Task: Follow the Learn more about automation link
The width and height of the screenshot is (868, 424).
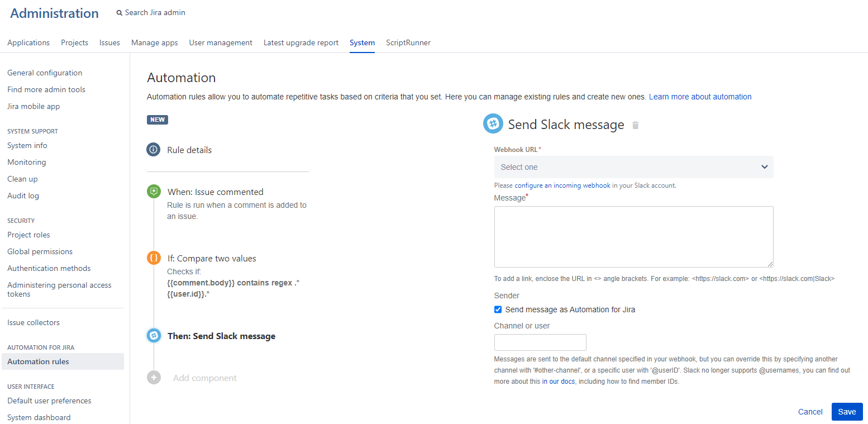Action: [x=700, y=97]
